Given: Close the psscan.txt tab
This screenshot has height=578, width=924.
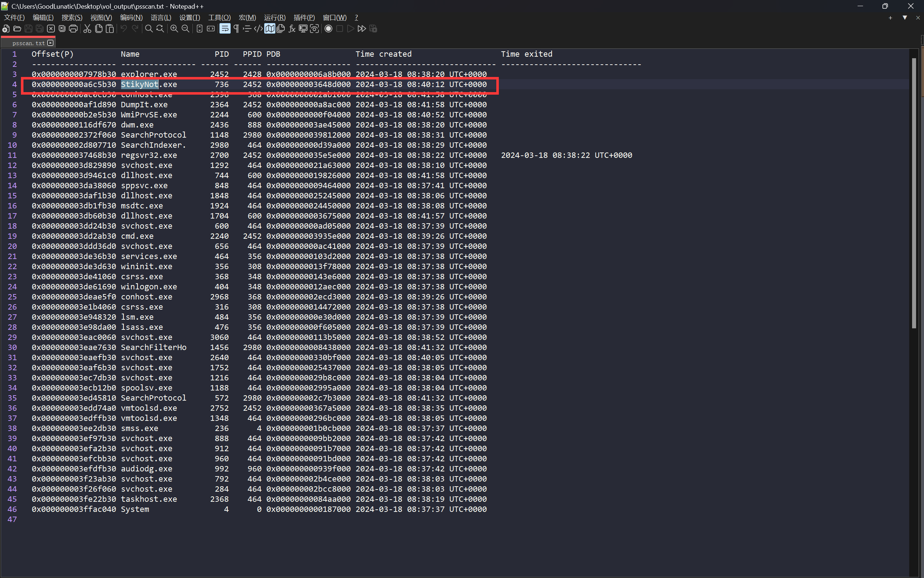Looking at the screenshot, I should pyautogui.click(x=51, y=43).
